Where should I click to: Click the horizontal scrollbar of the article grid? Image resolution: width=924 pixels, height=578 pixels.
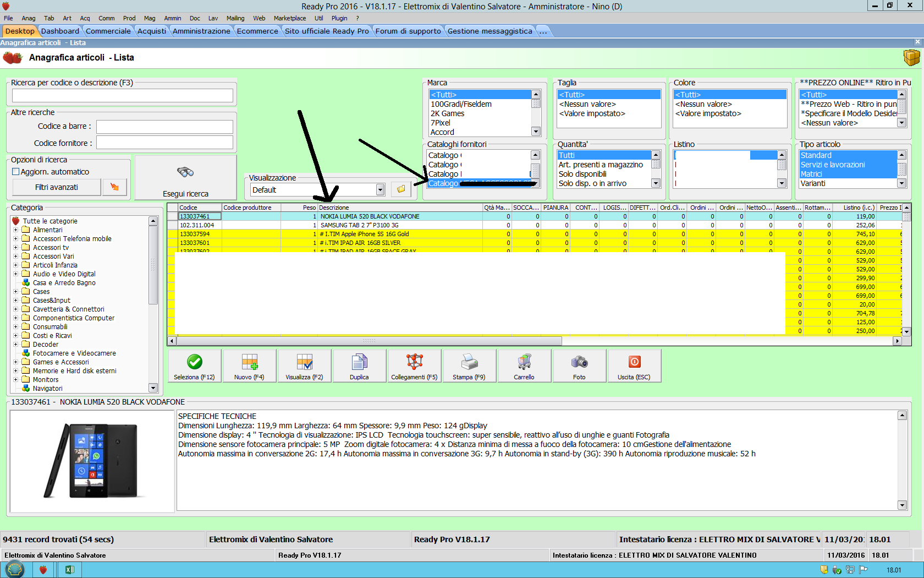(369, 341)
